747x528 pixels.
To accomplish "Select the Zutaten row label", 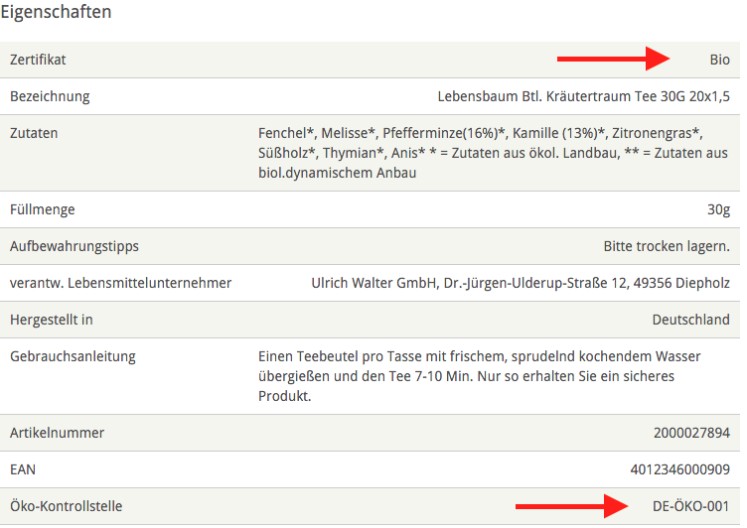I will click(33, 133).
